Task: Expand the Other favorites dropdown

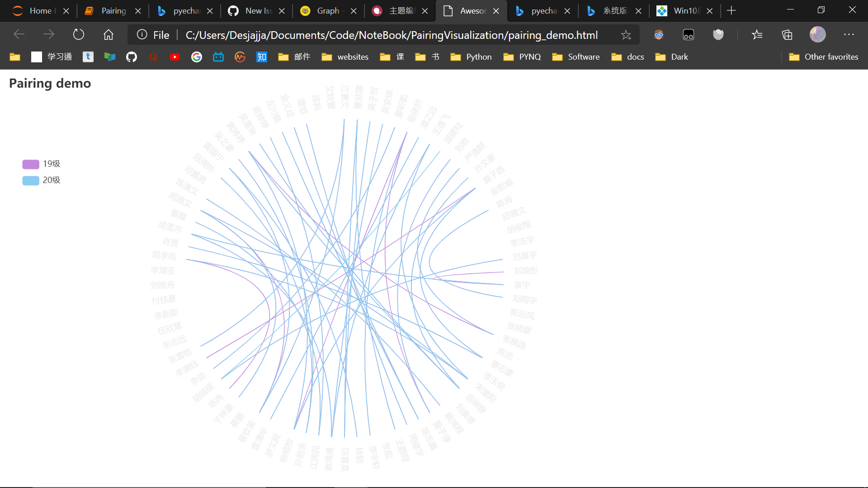Action: [x=824, y=57]
